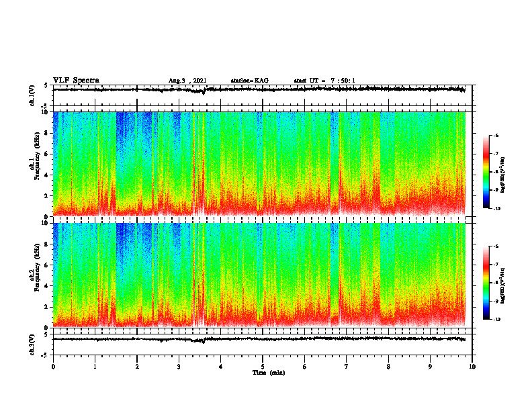532x411 pixels.
Task: Click the ch.2 spectrogram "2" kHz tick label
Action: 46,307
